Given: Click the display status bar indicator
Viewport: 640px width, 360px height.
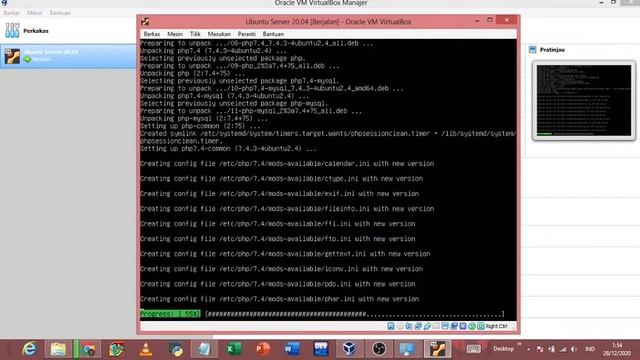Looking at the screenshot, I should [445, 326].
